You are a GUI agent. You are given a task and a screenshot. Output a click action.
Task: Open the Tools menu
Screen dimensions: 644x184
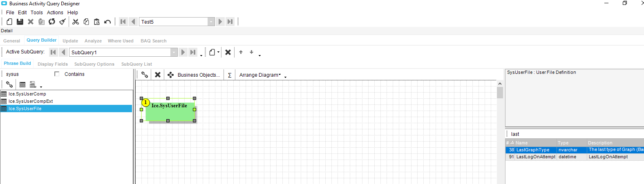point(37,13)
